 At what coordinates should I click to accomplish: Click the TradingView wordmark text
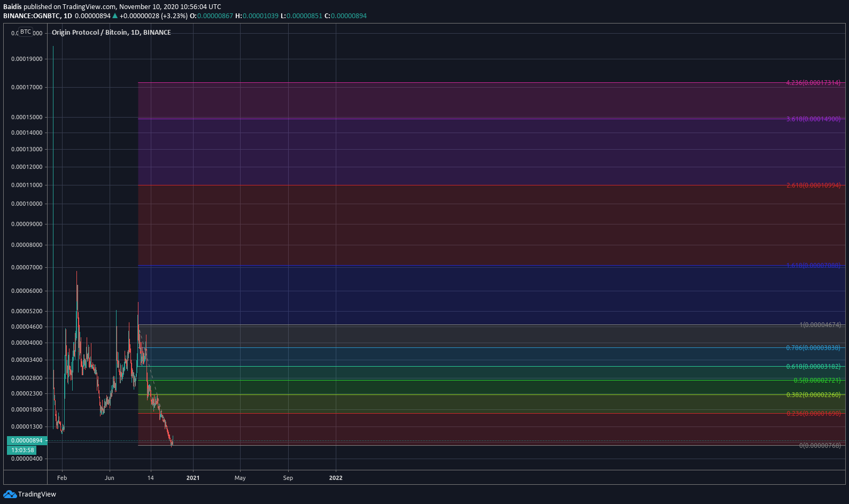pos(37,494)
